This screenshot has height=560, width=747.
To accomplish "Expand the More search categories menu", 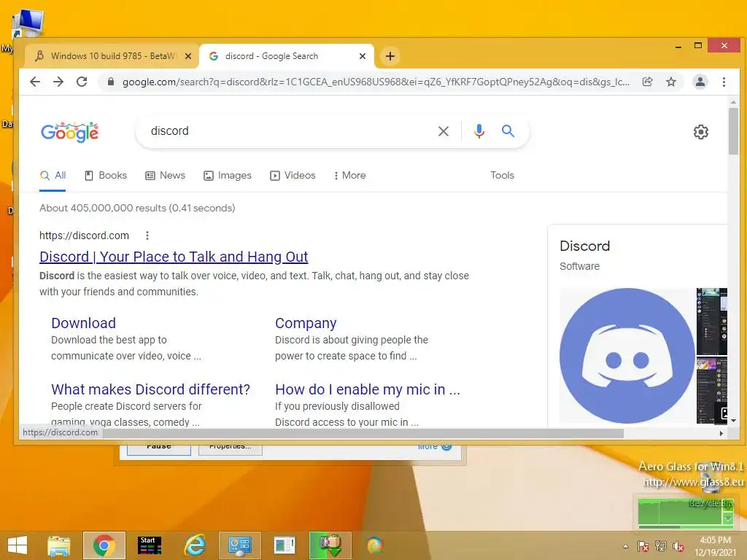I will coord(350,175).
